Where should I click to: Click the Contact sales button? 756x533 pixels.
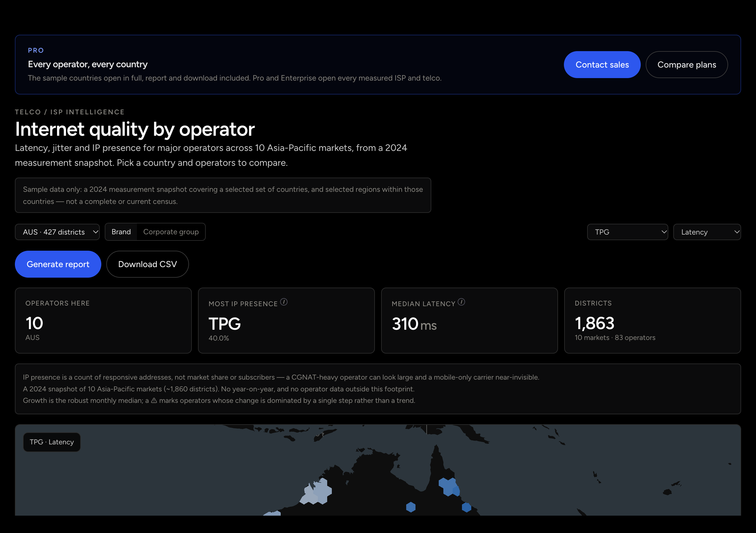click(x=602, y=64)
